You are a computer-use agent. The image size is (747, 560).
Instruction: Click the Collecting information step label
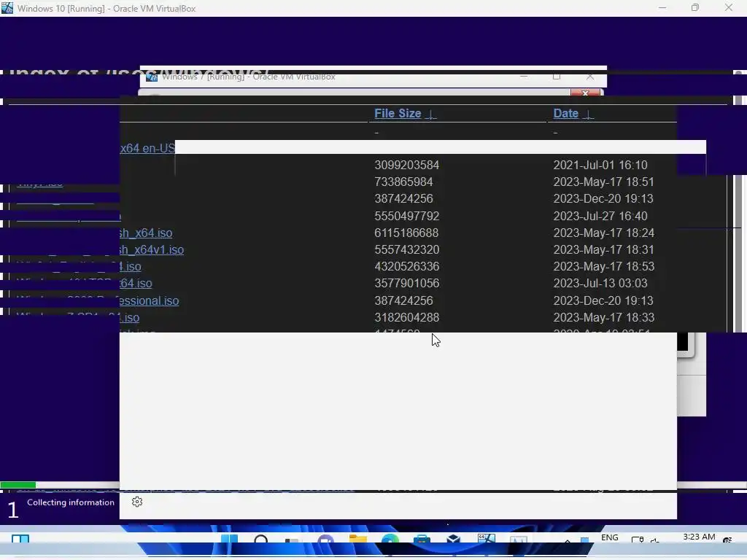coord(71,503)
